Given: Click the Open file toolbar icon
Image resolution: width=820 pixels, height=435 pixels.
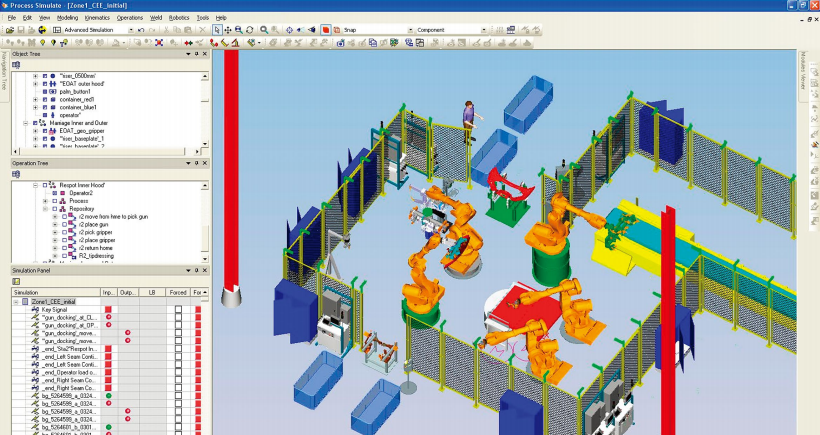Looking at the screenshot, I should (x=10, y=30).
